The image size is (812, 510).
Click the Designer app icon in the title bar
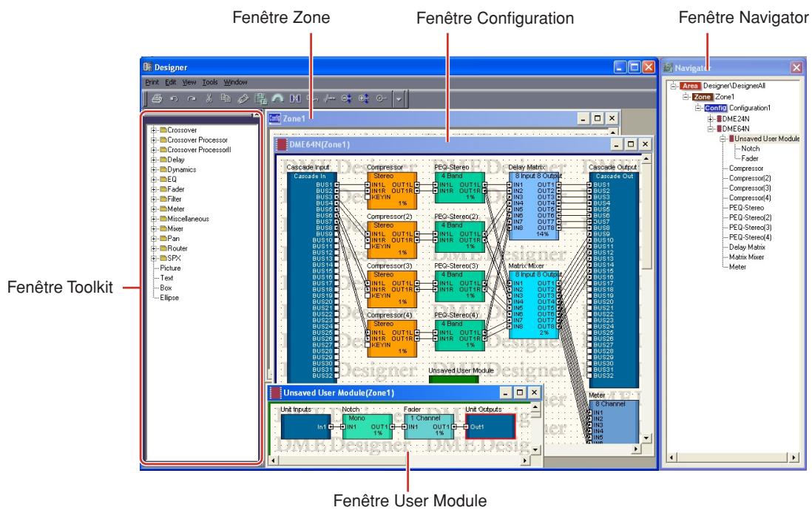click(148, 67)
